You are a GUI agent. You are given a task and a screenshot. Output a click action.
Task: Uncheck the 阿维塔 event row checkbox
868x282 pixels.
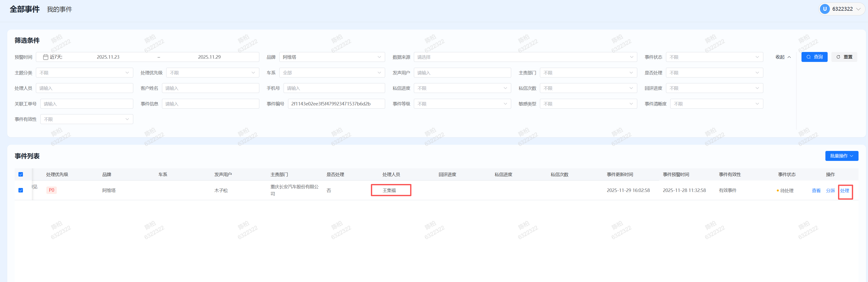(21, 190)
